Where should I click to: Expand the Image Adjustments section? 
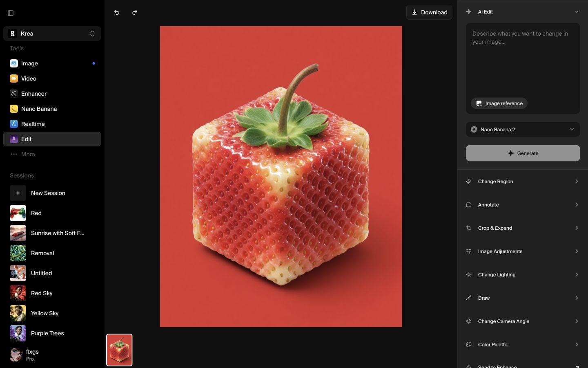[523, 251]
